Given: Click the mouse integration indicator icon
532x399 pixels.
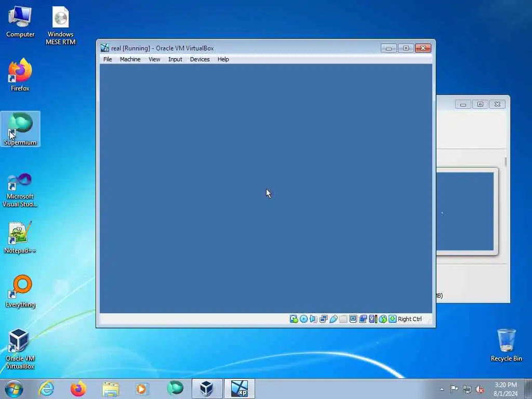Looking at the screenshot, I should [383, 319].
